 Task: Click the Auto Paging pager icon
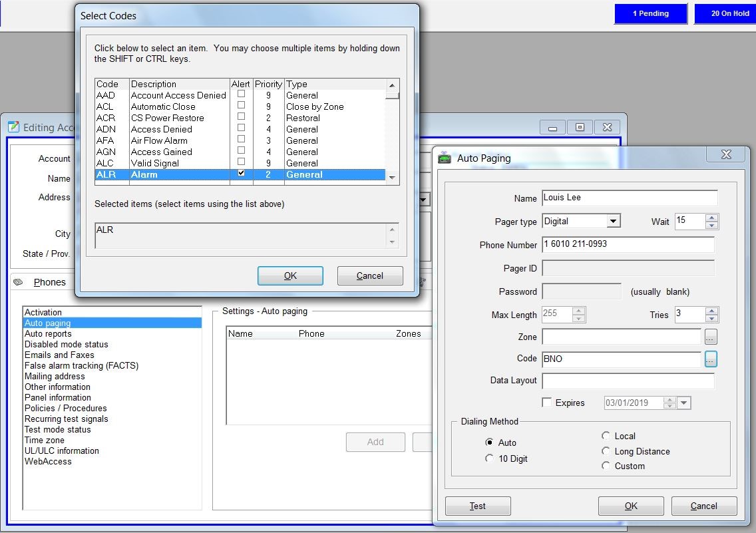pos(444,158)
